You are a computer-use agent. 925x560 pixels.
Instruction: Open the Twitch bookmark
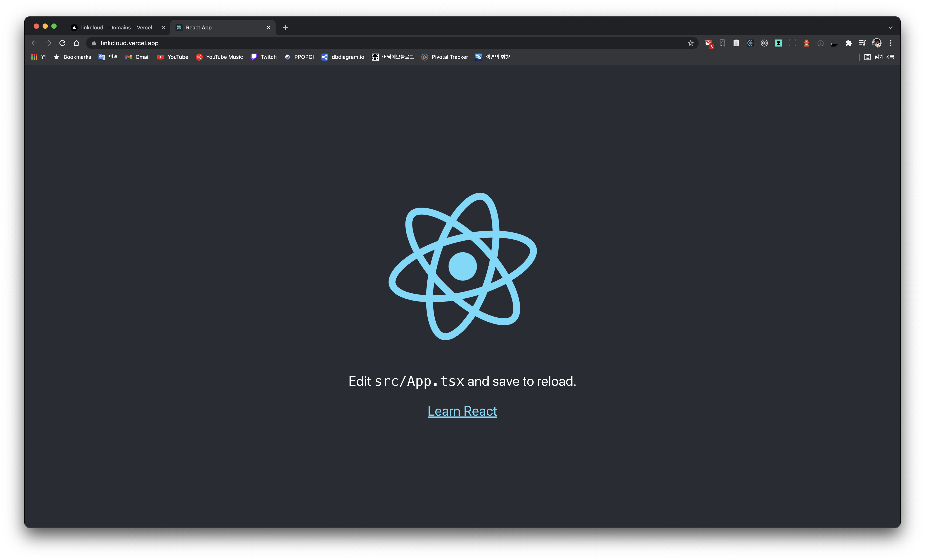(264, 57)
